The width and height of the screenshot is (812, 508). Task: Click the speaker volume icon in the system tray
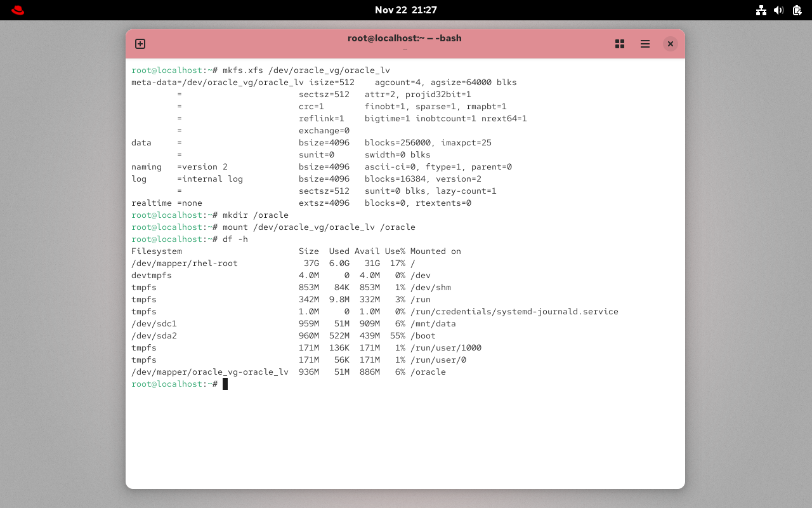778,10
